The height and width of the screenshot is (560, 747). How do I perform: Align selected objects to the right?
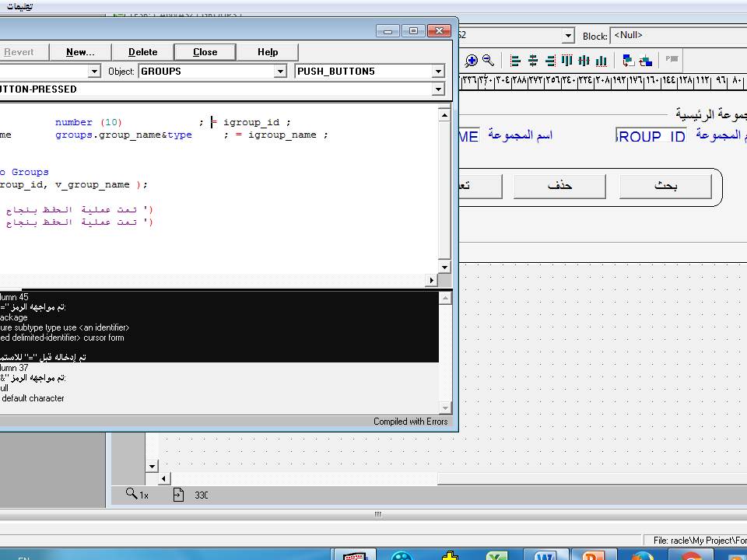(x=550, y=61)
